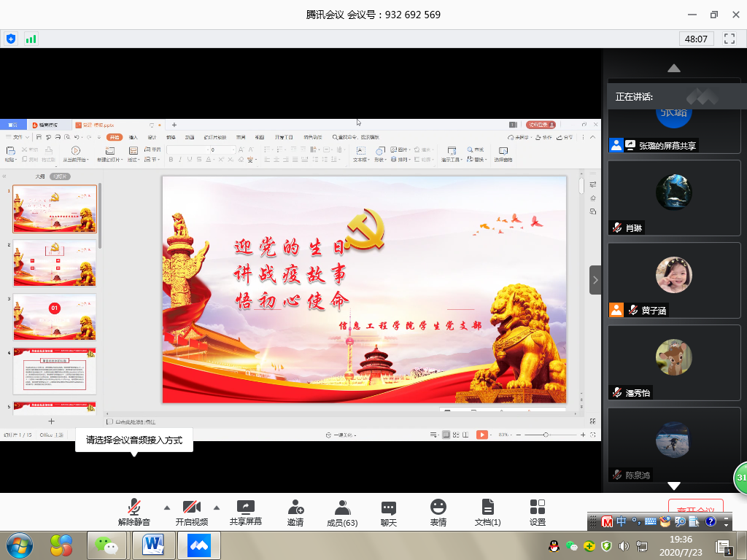Screen dimensions: 747x560
Task: Click the Text Box (文本框) tool in WPS
Action: [360, 155]
